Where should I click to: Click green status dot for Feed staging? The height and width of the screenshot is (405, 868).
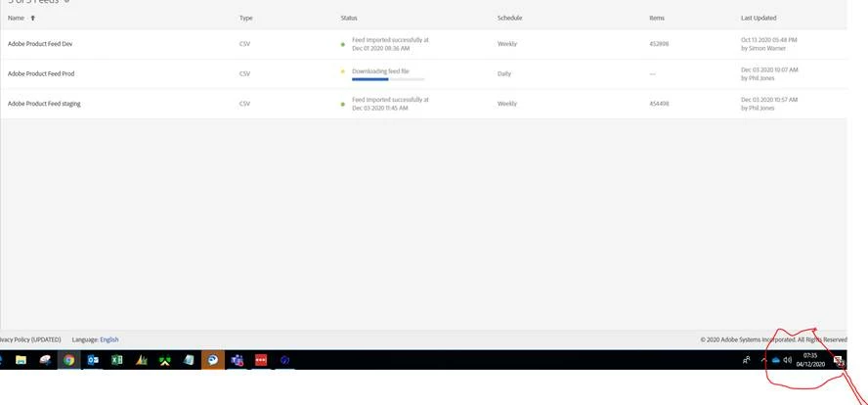[343, 104]
